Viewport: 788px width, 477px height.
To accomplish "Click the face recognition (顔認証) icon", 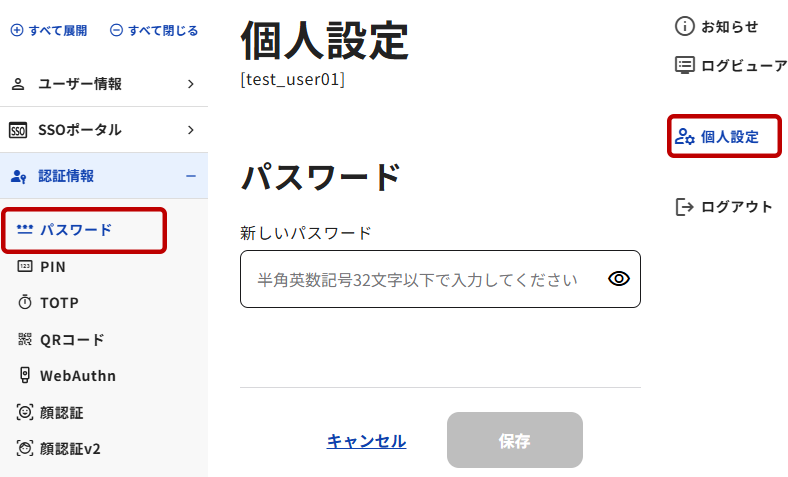I will 25,412.
